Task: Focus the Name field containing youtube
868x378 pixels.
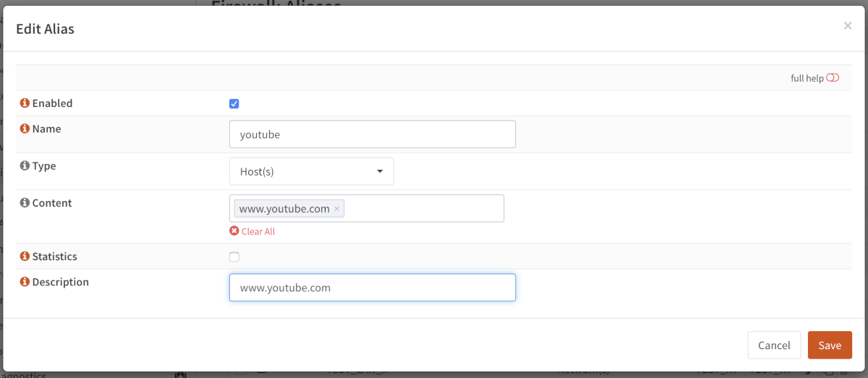Action: pyautogui.click(x=372, y=134)
